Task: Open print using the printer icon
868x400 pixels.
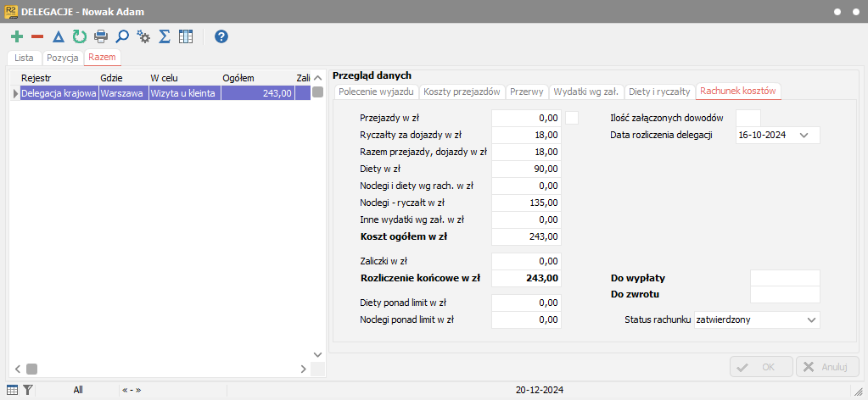Action: pyautogui.click(x=101, y=36)
